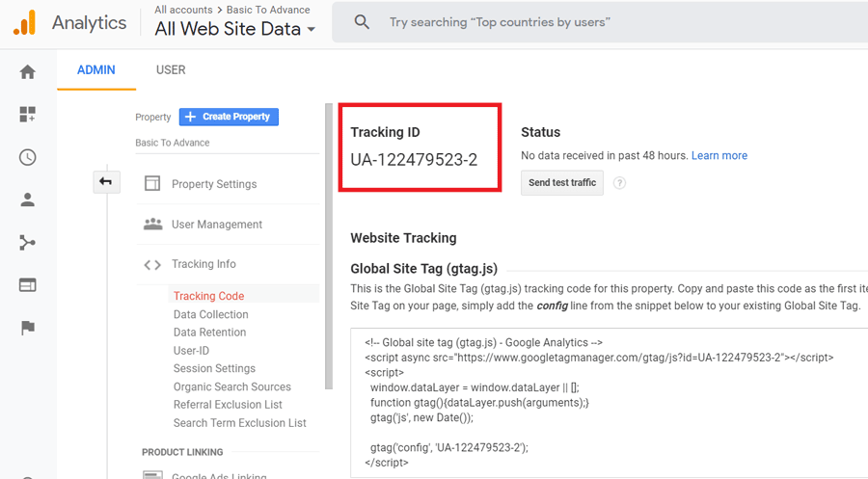Click the Send test traffic button
Screen dimensions: 868x479
tap(562, 182)
